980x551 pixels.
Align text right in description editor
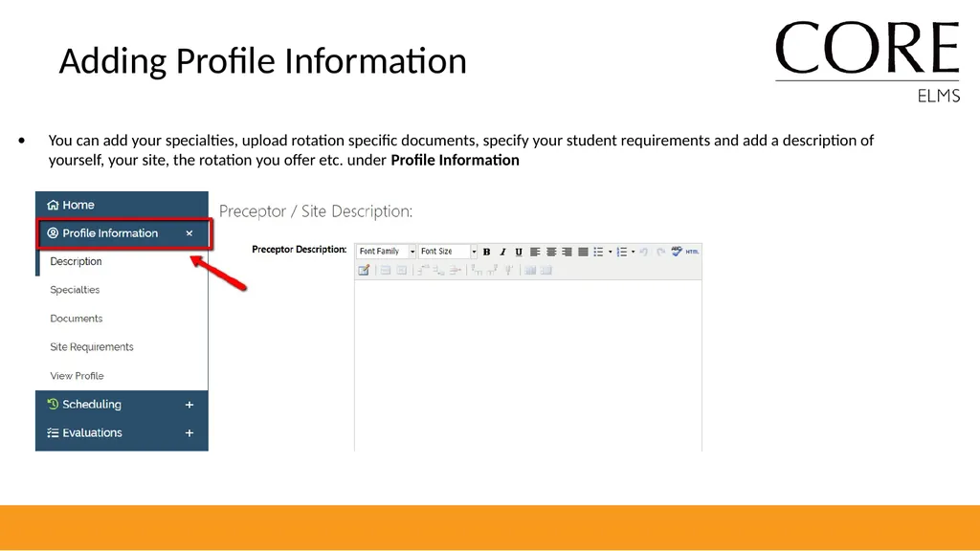[567, 252]
